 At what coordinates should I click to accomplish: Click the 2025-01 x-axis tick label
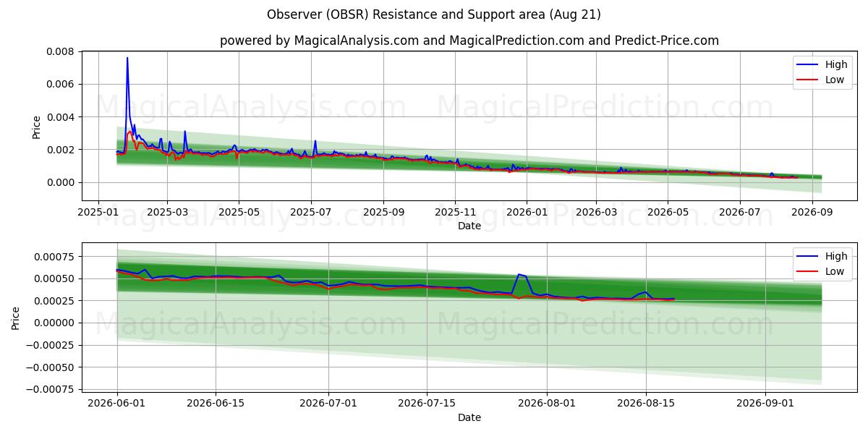[x=99, y=213]
